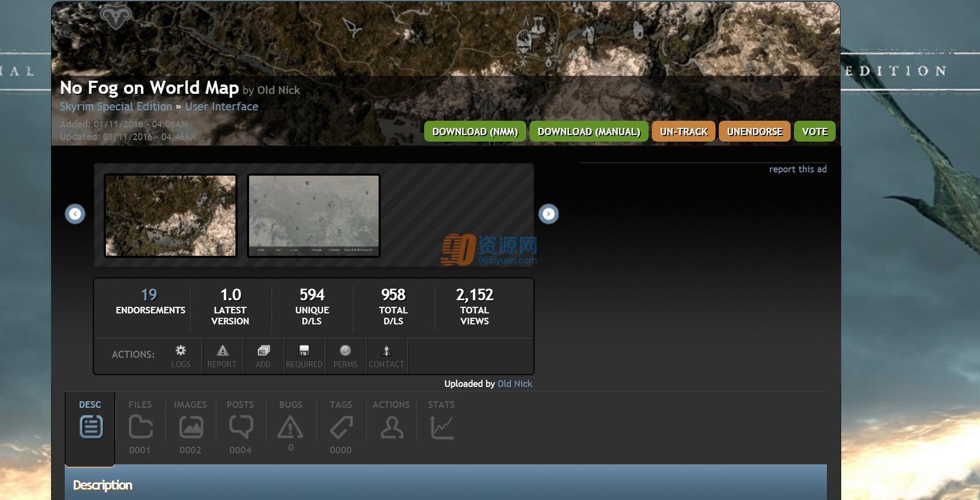Open the Files tab

point(140,427)
